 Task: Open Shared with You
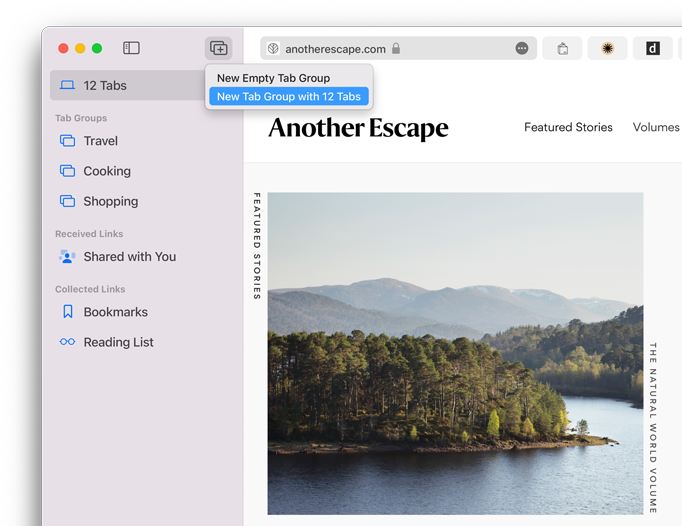tap(129, 257)
